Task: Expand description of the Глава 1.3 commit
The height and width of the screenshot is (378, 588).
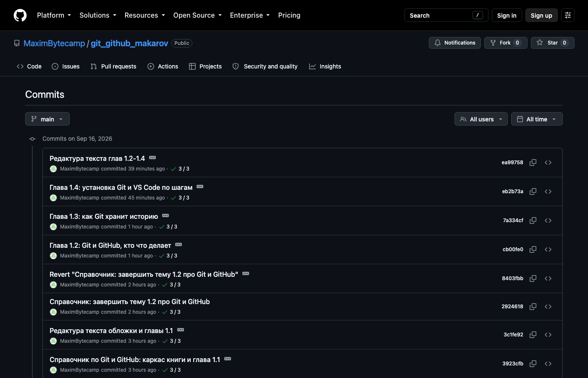Action: [x=165, y=216]
